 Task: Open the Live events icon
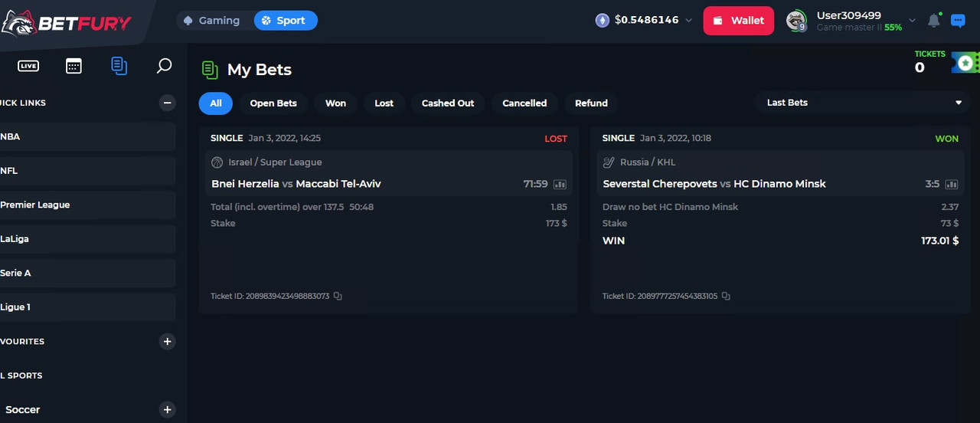[28, 66]
